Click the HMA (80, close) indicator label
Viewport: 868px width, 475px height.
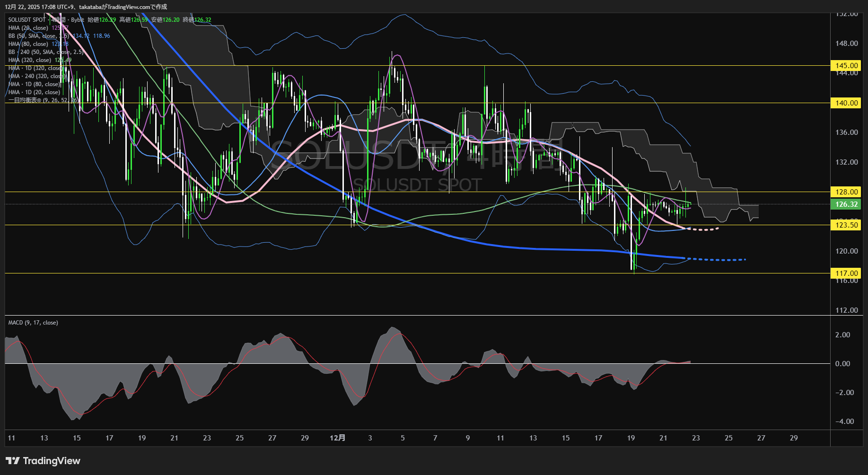[28, 44]
